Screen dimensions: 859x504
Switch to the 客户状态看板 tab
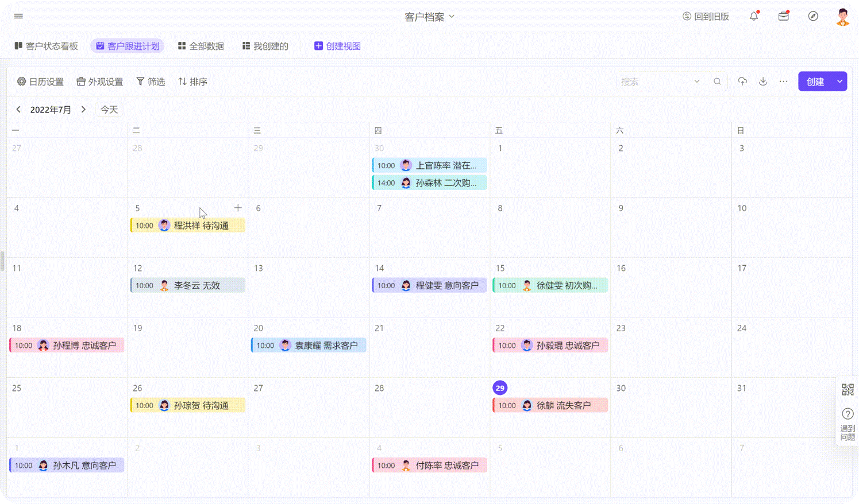click(46, 46)
